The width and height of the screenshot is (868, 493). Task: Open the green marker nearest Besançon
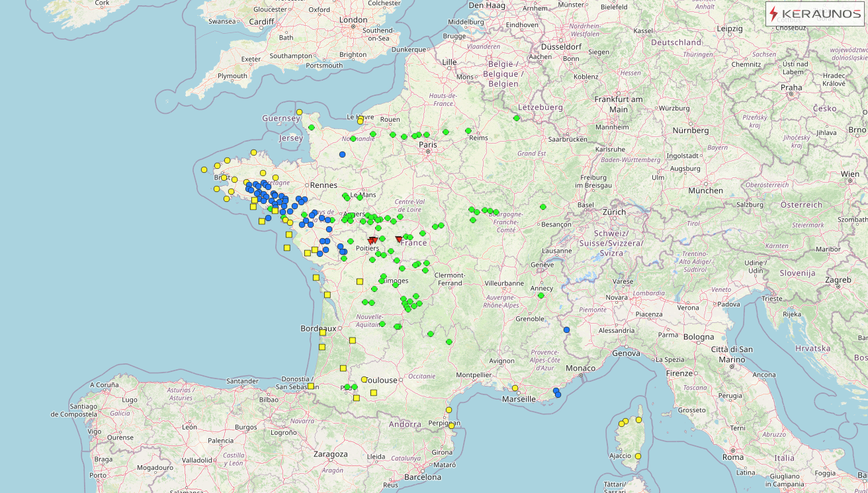click(543, 206)
